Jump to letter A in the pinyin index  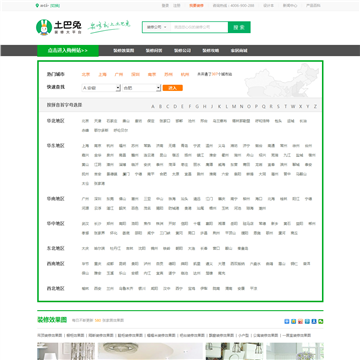[153, 107]
